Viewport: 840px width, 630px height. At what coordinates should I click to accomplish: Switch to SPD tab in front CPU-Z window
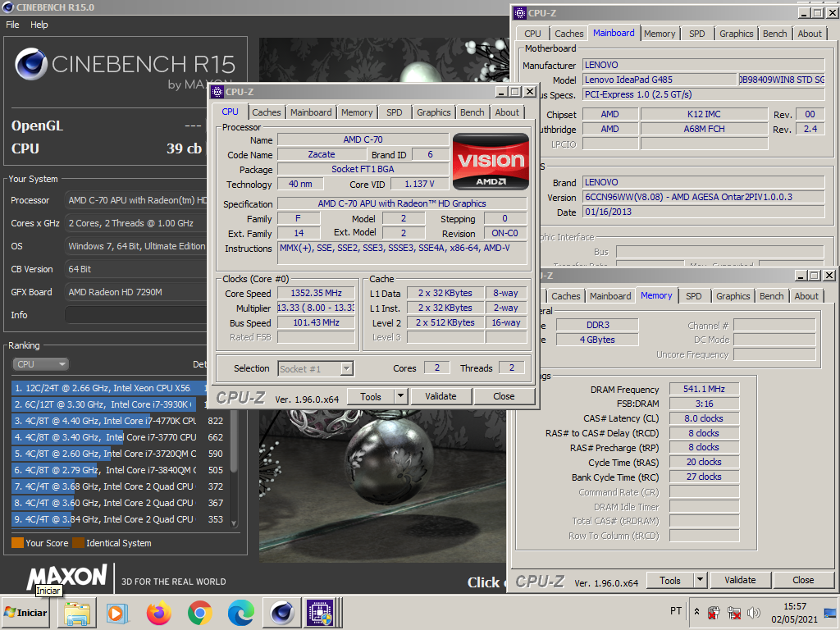pos(395,112)
